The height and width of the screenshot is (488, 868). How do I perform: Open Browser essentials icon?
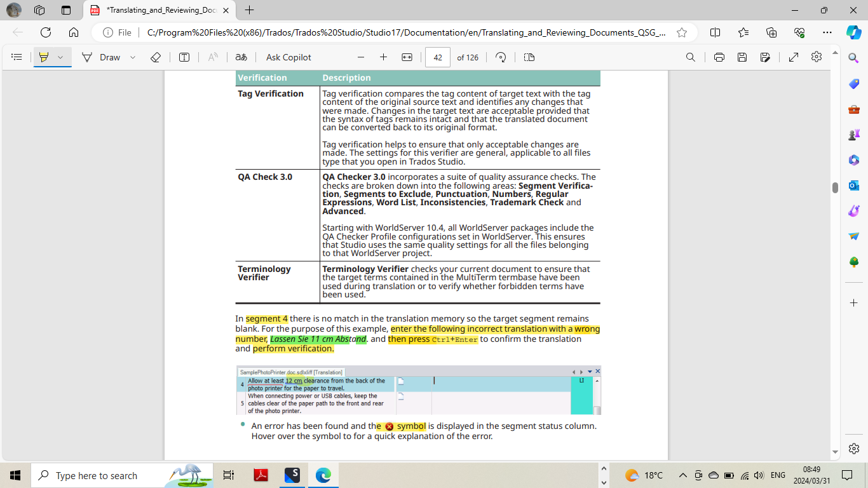[x=799, y=32]
